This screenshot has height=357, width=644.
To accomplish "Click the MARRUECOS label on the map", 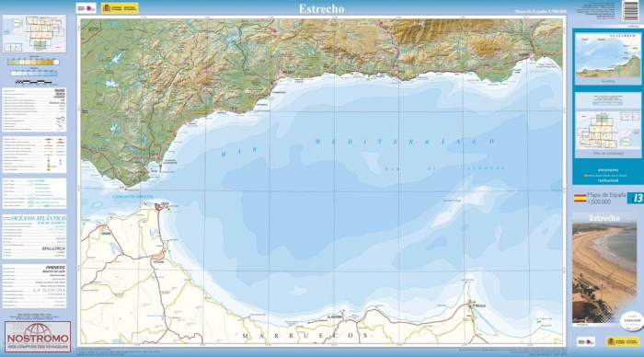I will click(x=305, y=336).
